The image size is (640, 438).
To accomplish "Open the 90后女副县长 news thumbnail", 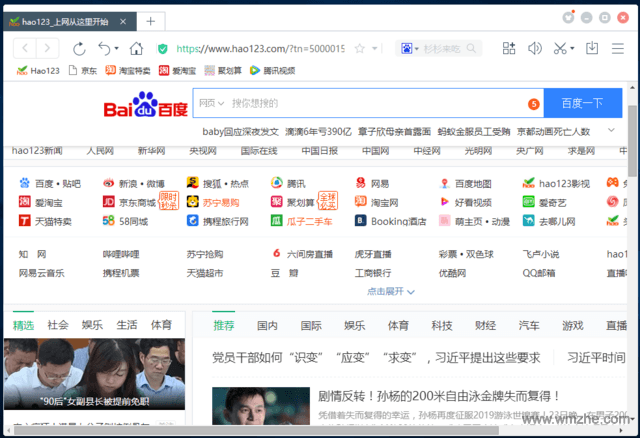I will pos(94,374).
